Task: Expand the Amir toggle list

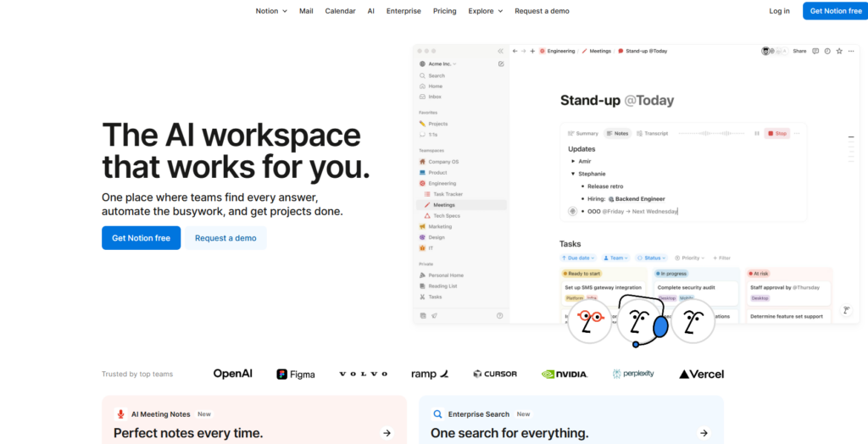Action: (574, 161)
